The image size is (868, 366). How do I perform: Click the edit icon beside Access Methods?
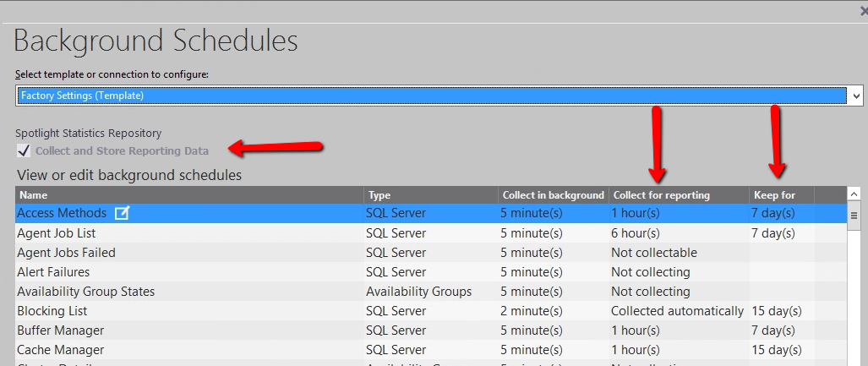point(122,213)
